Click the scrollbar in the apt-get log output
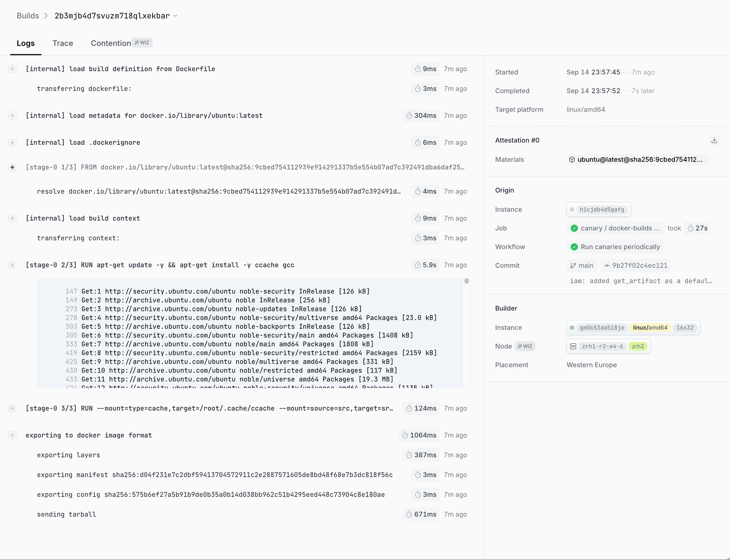 point(466,281)
